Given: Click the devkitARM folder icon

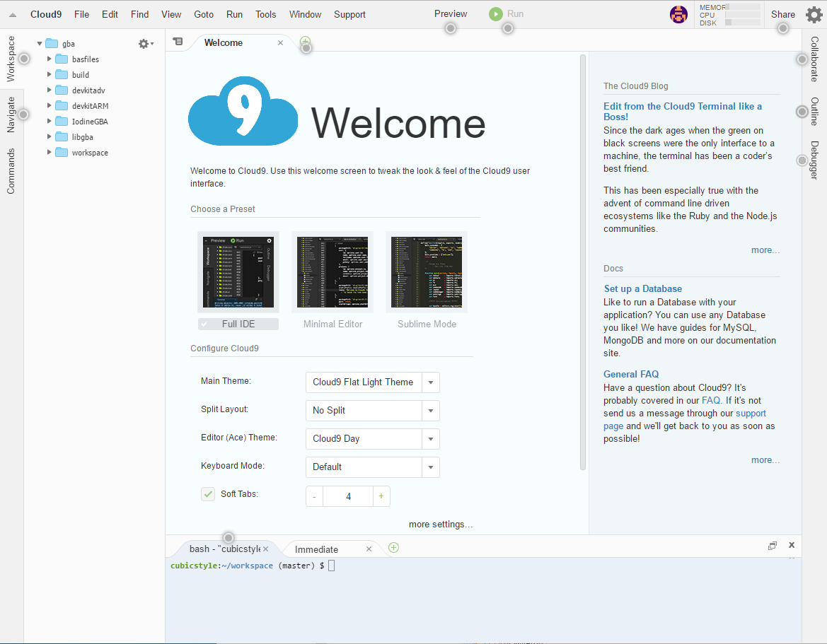Looking at the screenshot, I should coord(62,105).
